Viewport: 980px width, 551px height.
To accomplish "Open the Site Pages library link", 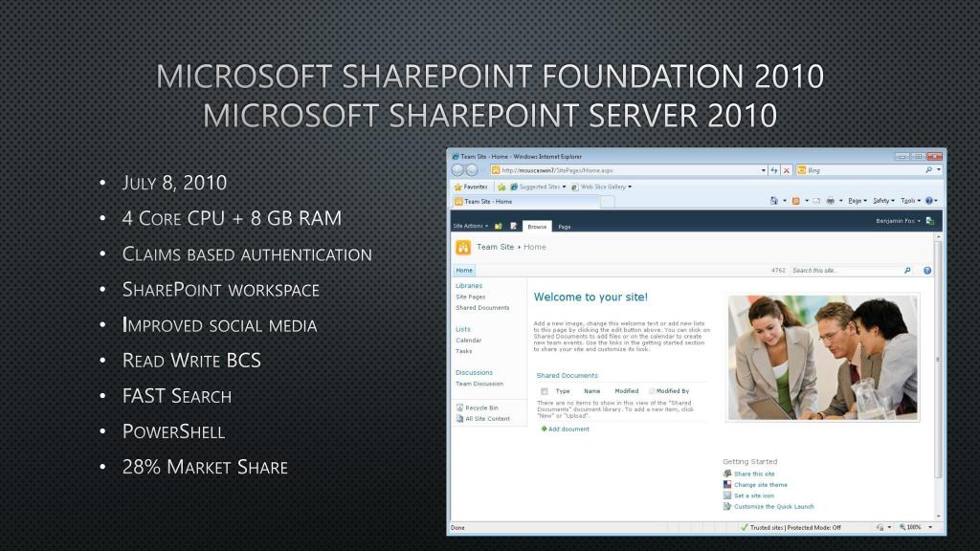I will [x=470, y=297].
